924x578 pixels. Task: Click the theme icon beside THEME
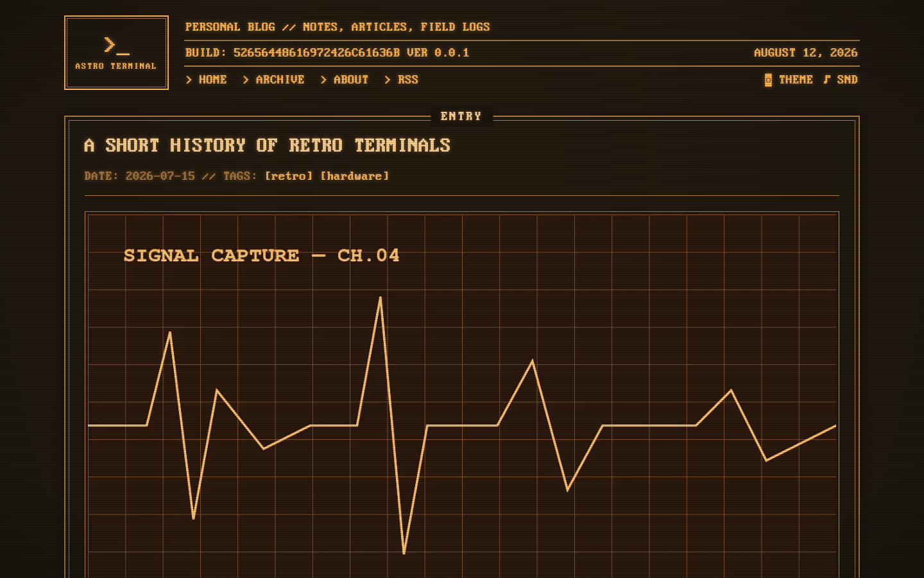pyautogui.click(x=768, y=80)
